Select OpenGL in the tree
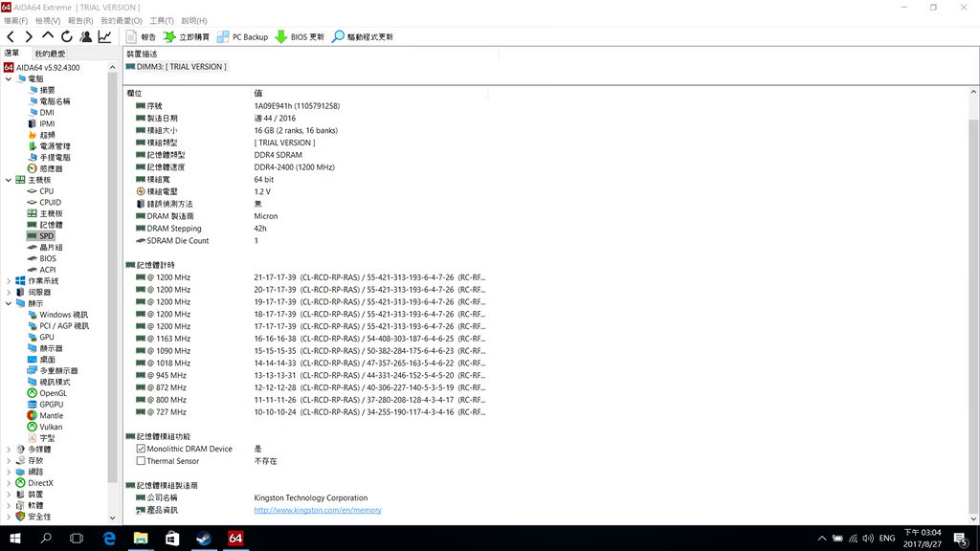This screenshot has height=551, width=980. 54,393
